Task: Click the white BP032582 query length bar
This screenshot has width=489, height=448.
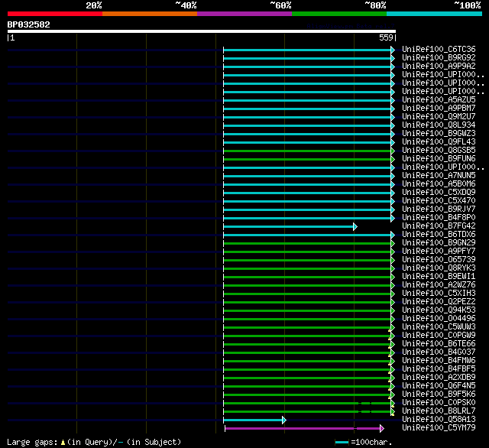Action: click(202, 31)
